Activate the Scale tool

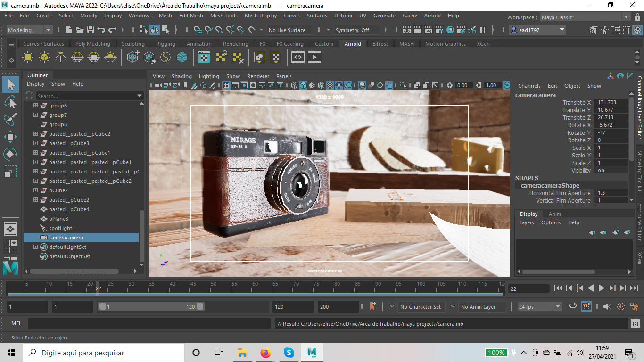click(x=10, y=172)
